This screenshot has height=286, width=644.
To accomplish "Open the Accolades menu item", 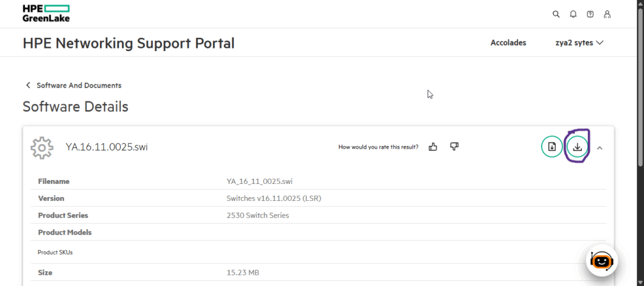I will (508, 43).
